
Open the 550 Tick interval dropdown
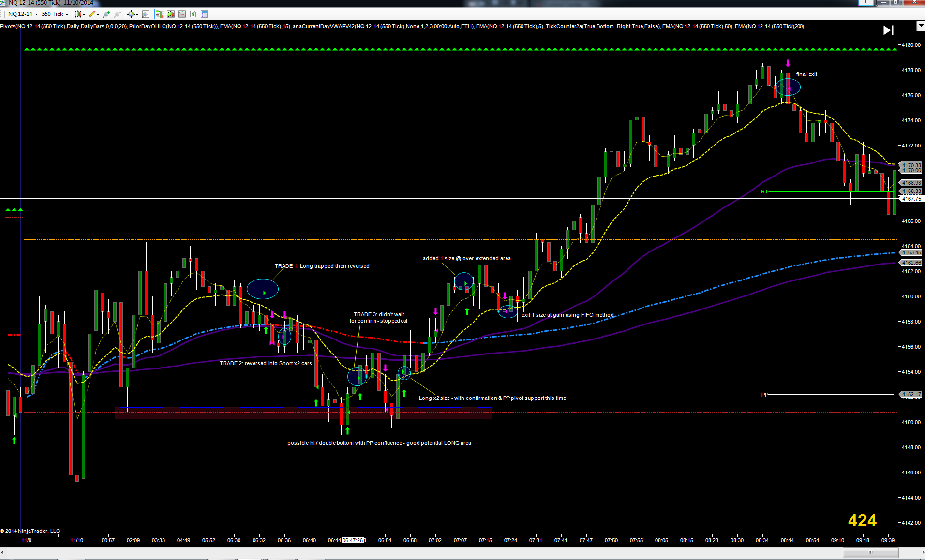click(x=55, y=14)
